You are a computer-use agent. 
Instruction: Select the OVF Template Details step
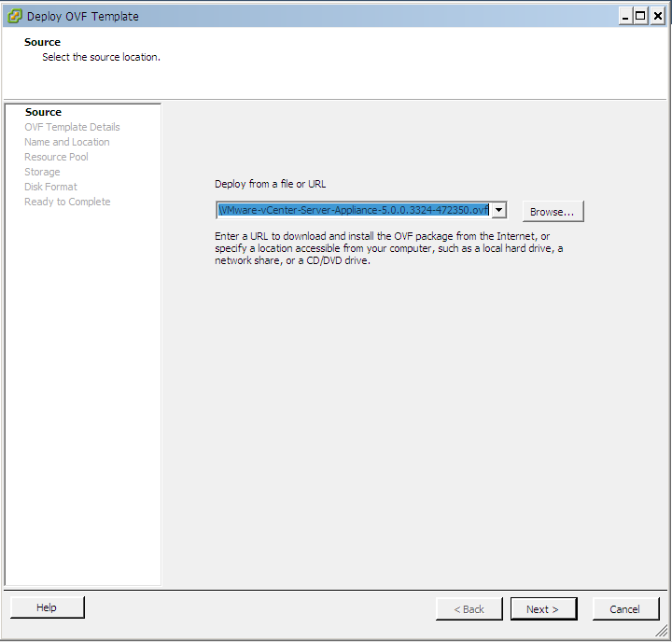(x=72, y=127)
